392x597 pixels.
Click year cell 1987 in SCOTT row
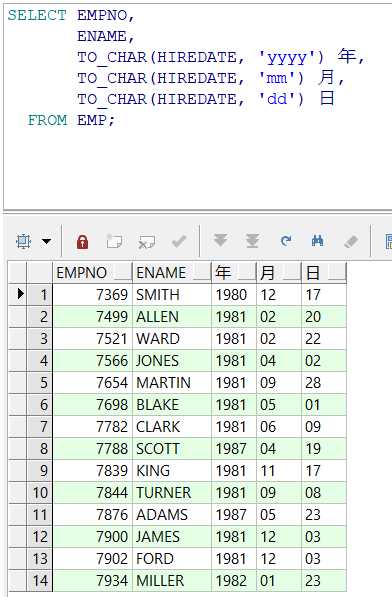(234, 449)
